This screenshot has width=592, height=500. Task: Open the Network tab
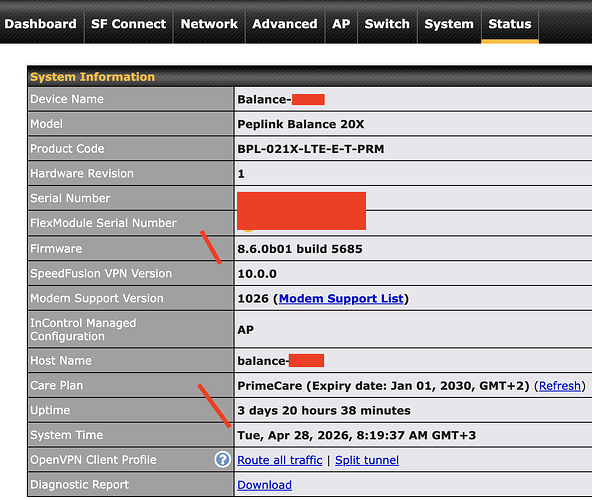point(209,24)
